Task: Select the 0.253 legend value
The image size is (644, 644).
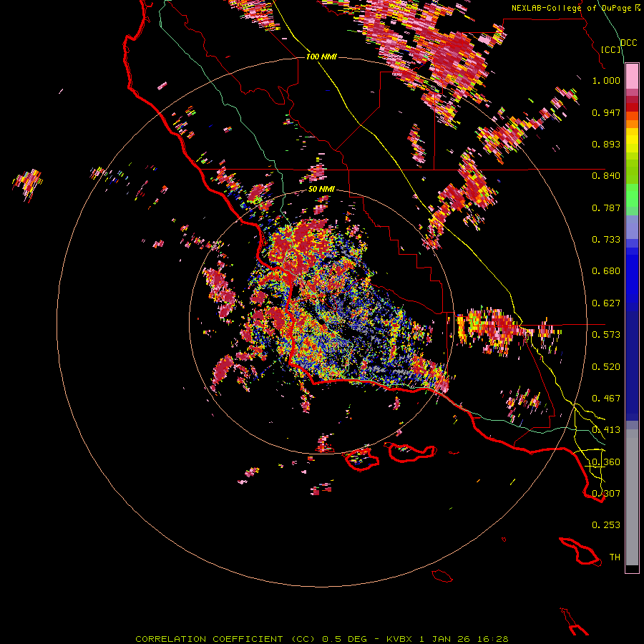Action: tap(606, 525)
